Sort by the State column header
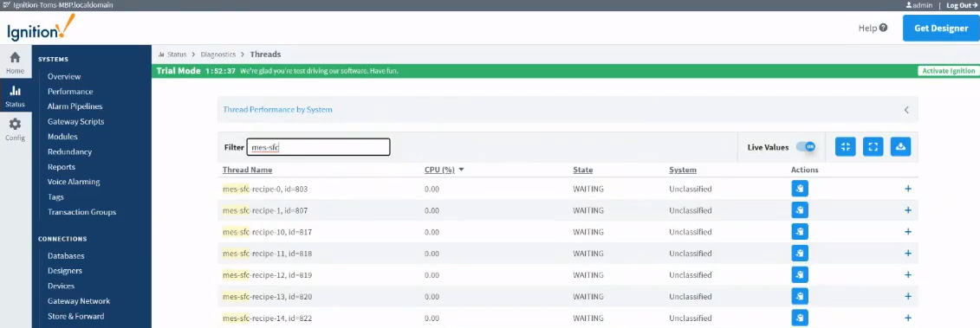The height and width of the screenshot is (328, 980). pos(583,170)
